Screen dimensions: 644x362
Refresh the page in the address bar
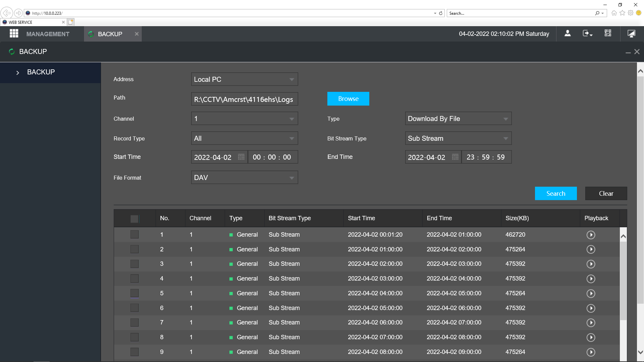click(441, 13)
